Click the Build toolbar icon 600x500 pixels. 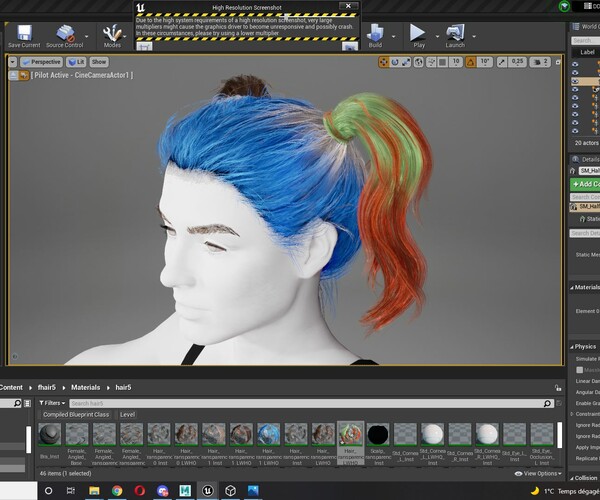[375, 36]
